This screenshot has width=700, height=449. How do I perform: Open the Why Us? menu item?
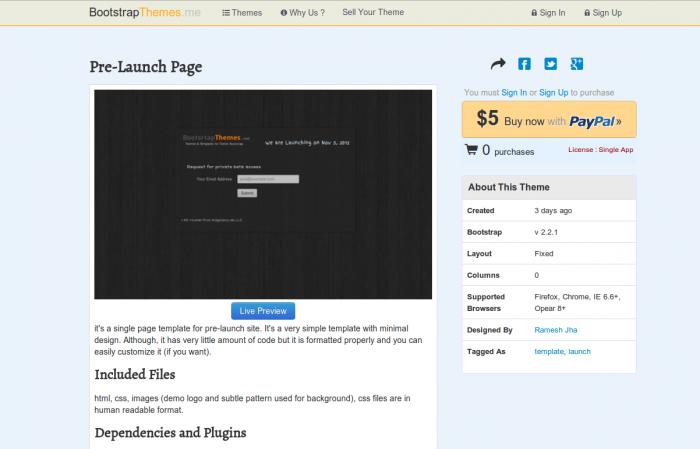tap(302, 13)
